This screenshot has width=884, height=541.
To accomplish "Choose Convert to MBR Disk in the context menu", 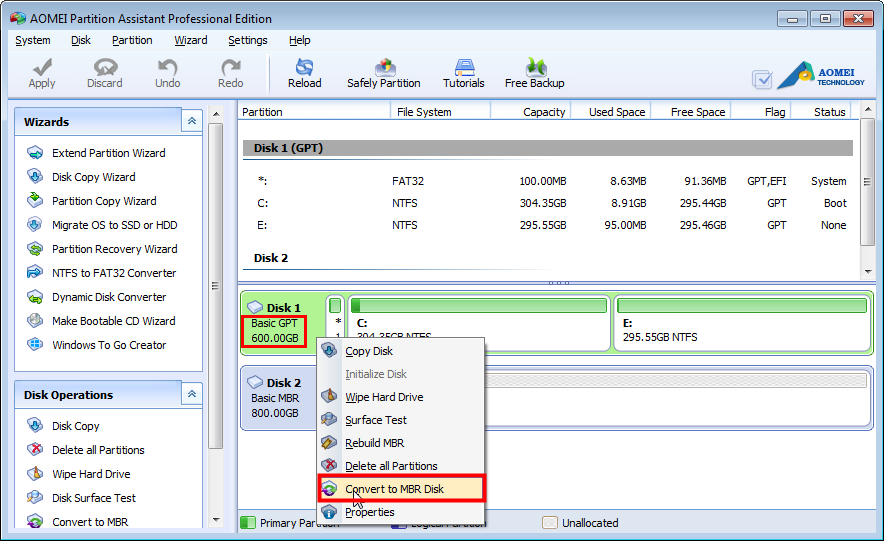I will pyautogui.click(x=401, y=489).
